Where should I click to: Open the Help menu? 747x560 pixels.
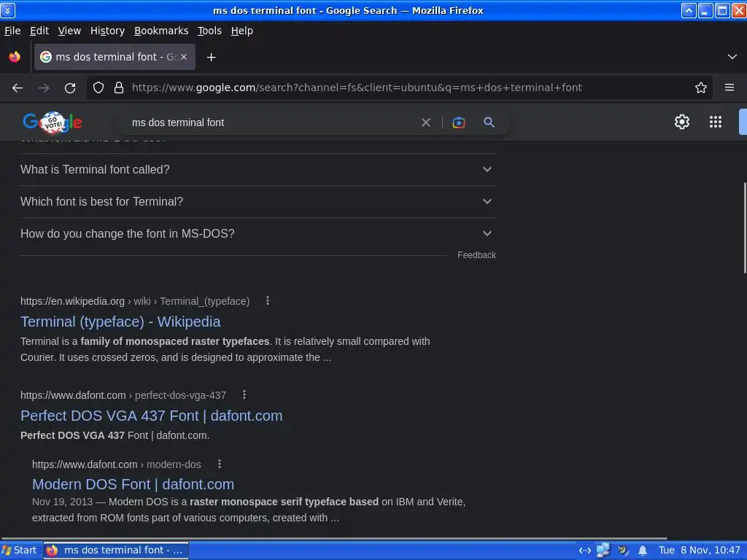coord(242,31)
